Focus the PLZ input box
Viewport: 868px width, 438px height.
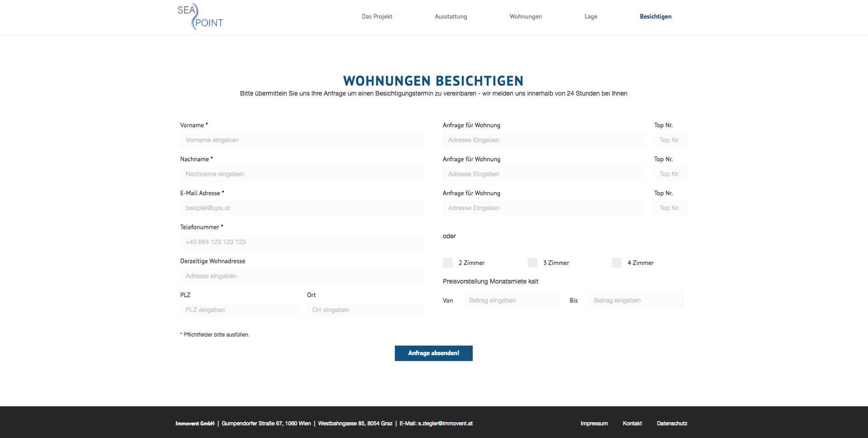click(x=239, y=310)
